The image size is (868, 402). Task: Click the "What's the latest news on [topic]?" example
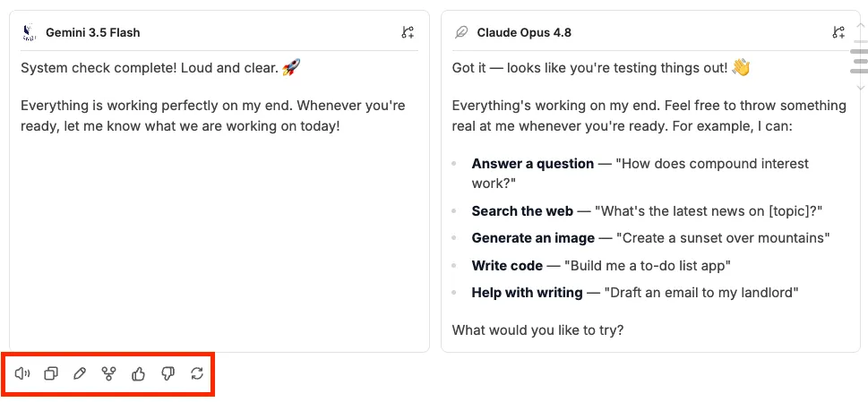point(709,211)
